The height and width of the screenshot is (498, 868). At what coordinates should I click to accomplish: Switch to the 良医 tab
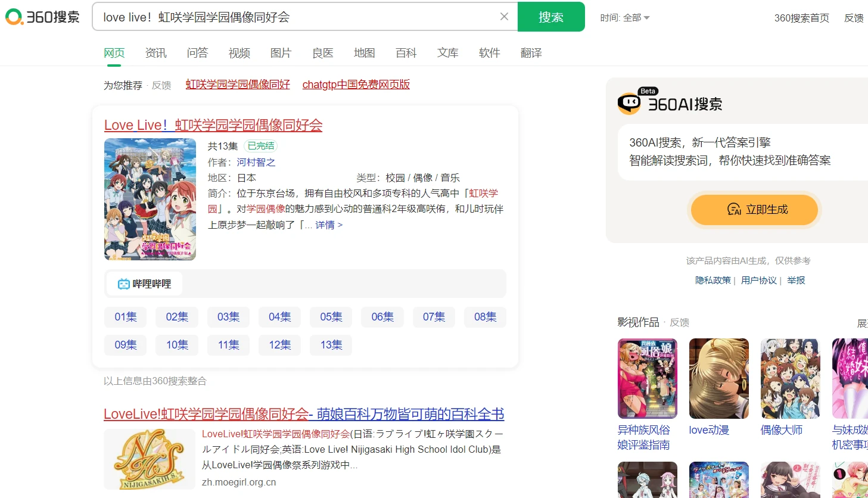point(323,53)
